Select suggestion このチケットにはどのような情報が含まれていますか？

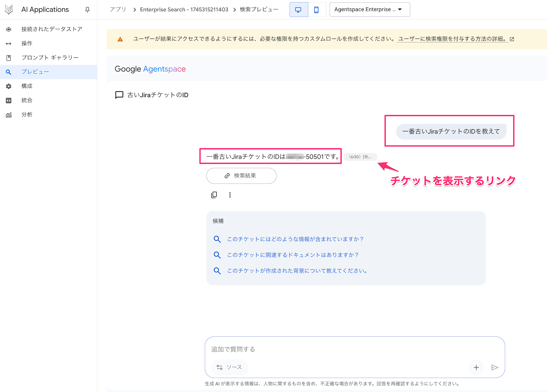(x=295, y=239)
